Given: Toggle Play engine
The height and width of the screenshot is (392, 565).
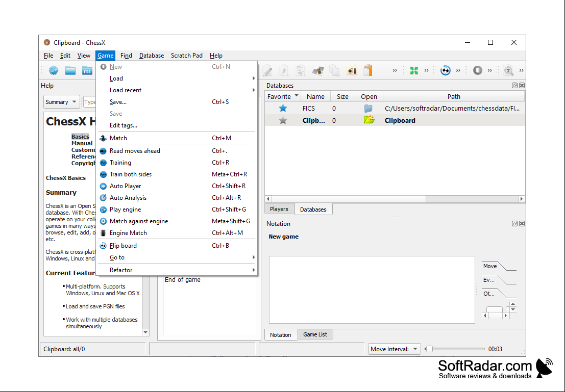Looking at the screenshot, I should coord(177,209).
